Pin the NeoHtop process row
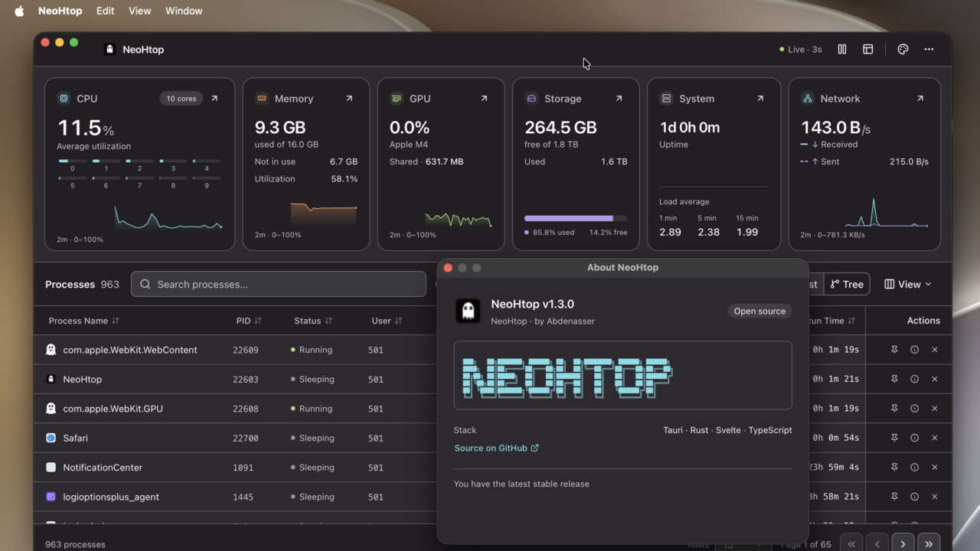 click(894, 379)
